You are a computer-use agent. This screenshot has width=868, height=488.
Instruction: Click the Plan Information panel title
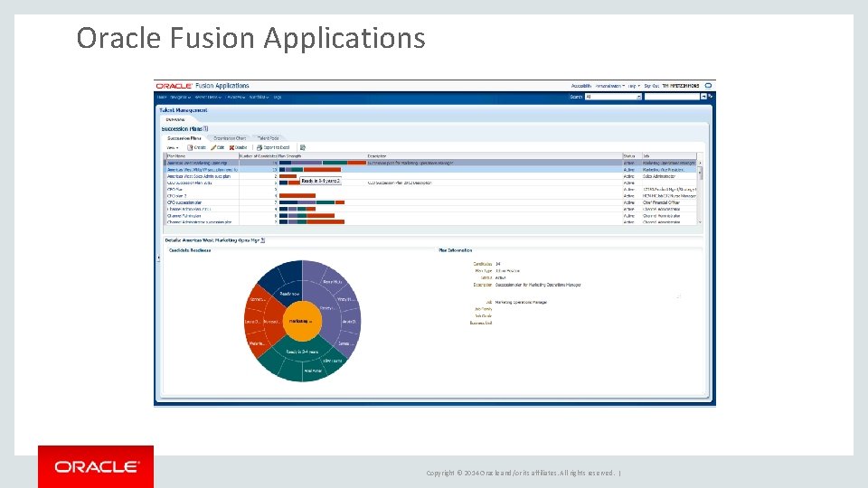coord(455,250)
